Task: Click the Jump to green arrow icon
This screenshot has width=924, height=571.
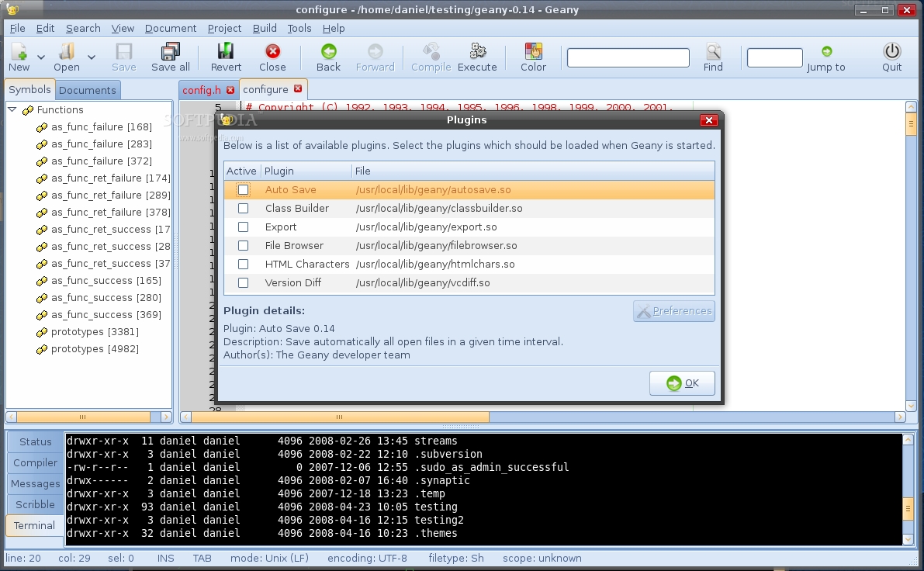Action: pyautogui.click(x=827, y=52)
